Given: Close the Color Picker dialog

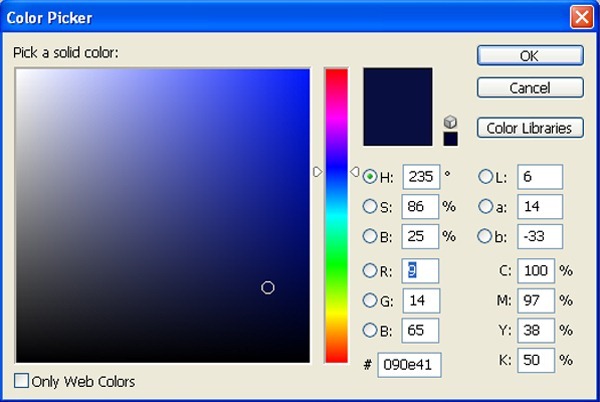Looking at the screenshot, I should tap(579, 17).
